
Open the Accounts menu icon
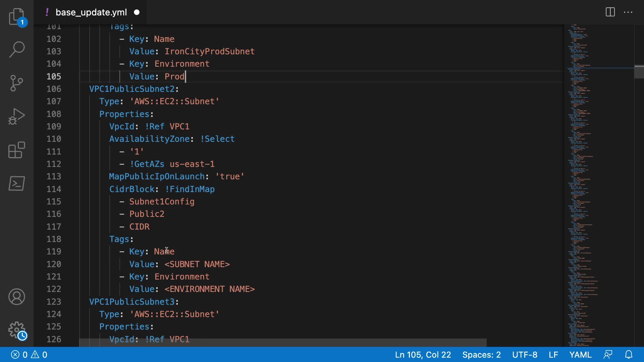[16, 297]
